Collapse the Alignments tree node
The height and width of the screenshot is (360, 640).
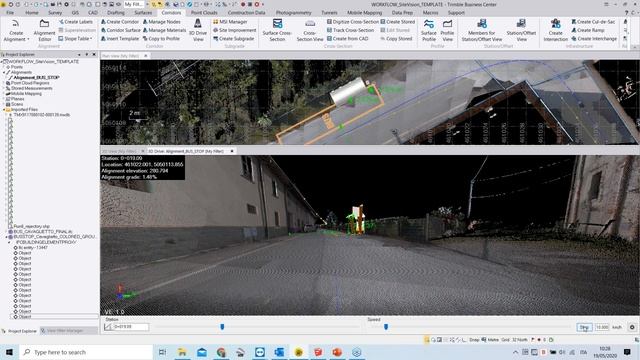[4, 72]
